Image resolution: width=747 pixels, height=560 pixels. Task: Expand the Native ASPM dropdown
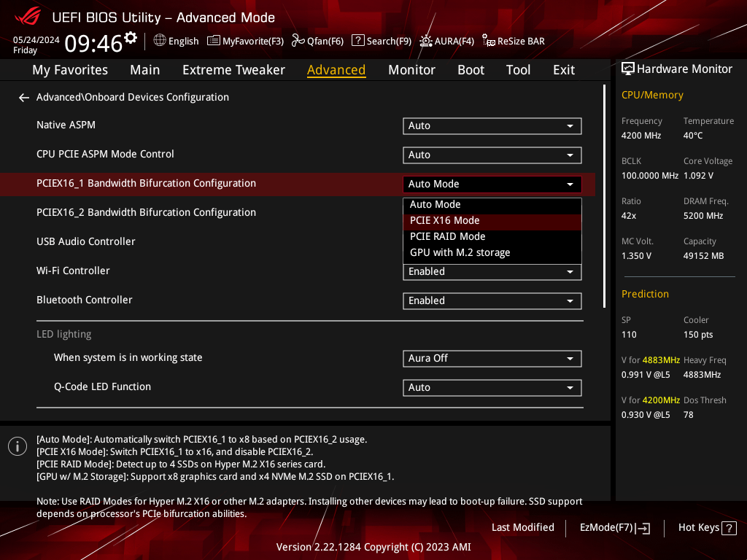[492, 125]
